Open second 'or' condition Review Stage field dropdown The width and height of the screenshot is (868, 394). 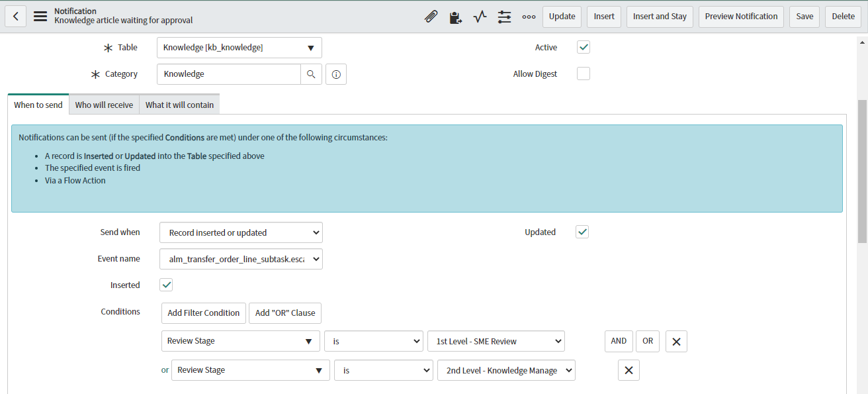pyautogui.click(x=251, y=370)
